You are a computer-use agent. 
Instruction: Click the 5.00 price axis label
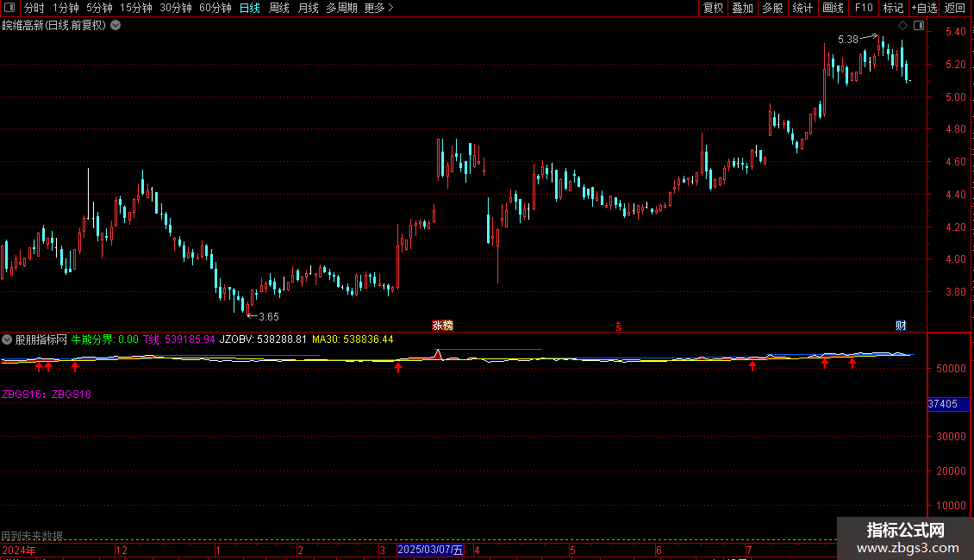pos(955,96)
